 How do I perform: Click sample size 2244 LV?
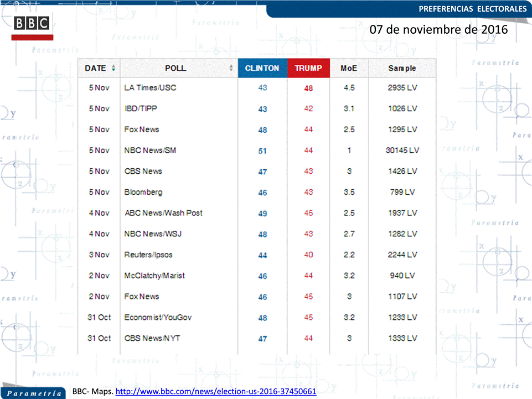402,255
